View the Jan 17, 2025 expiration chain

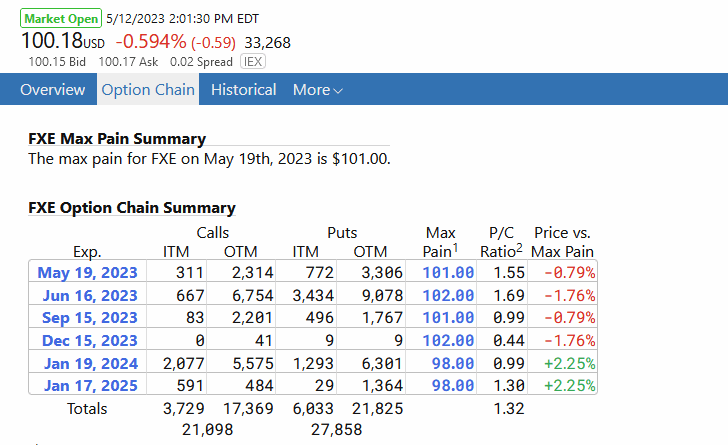pos(88,385)
